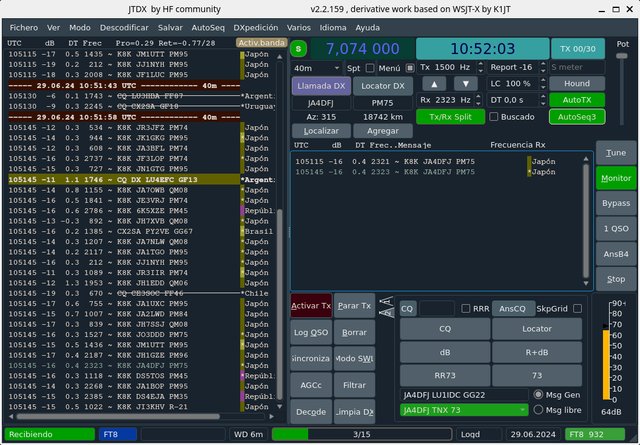Open the Fichero menu
The image size is (640, 445).
click(24, 28)
